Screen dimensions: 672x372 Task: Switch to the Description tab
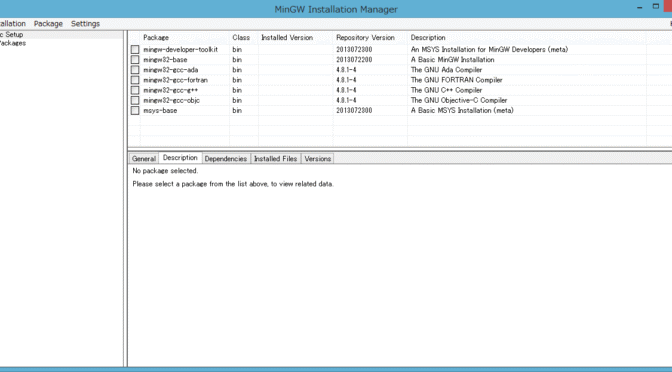coord(180,158)
